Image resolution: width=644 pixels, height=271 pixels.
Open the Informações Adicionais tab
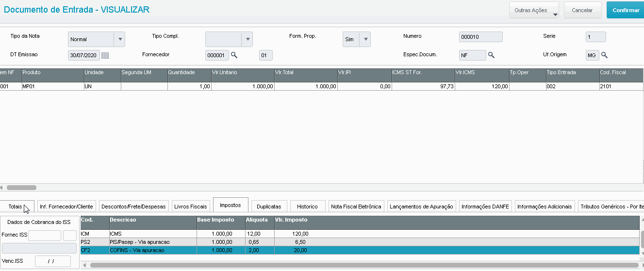[545, 207]
